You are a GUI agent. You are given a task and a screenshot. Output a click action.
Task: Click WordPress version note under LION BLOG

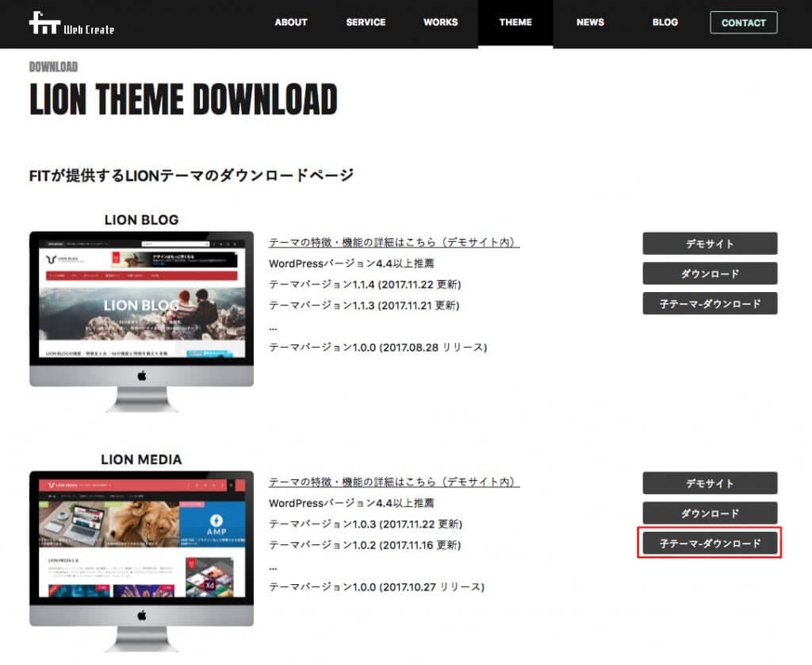pos(351,263)
